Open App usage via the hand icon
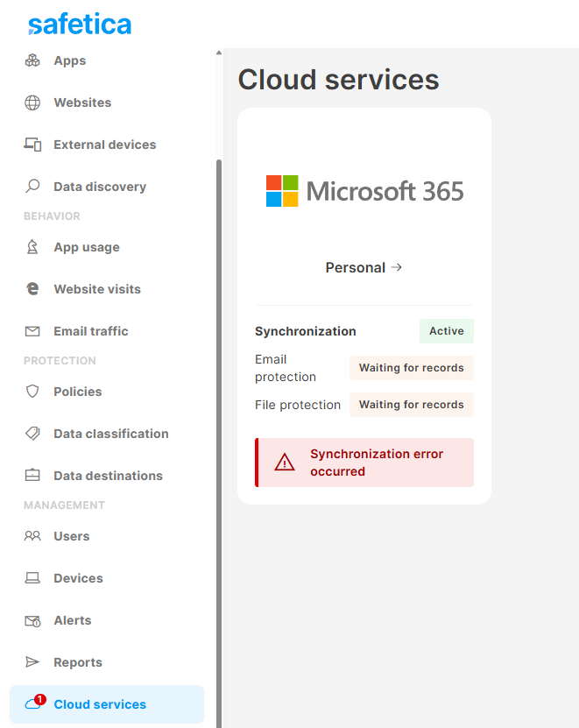Image resolution: width=579 pixels, height=728 pixels. click(x=32, y=247)
